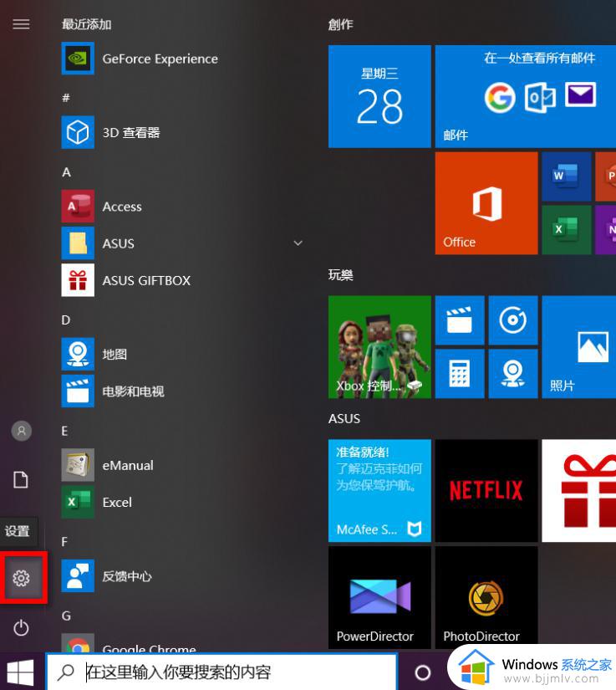Open GeForce Experience app
This screenshot has height=690, width=616.
(x=182, y=59)
